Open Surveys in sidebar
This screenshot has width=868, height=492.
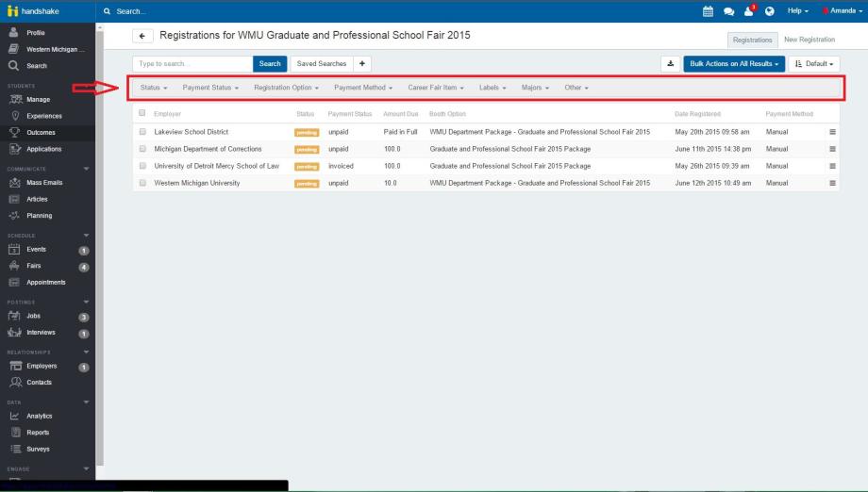[38, 450]
